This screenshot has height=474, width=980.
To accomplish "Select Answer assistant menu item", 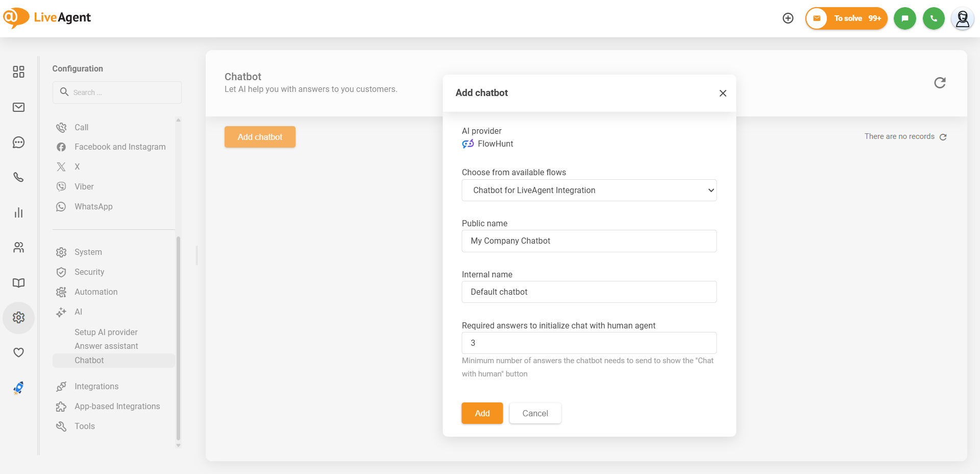I will (106, 346).
